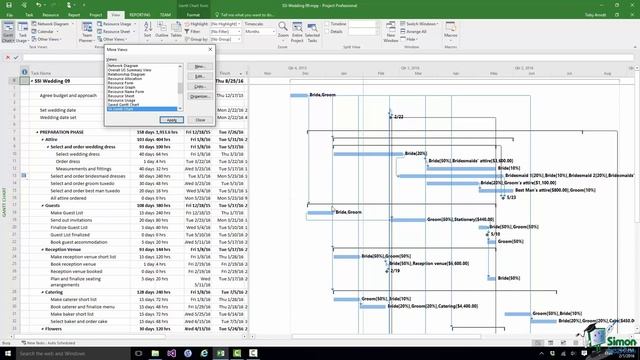Collapse the Catering summary task
The image size is (640, 360).
pyautogui.click(x=42, y=292)
